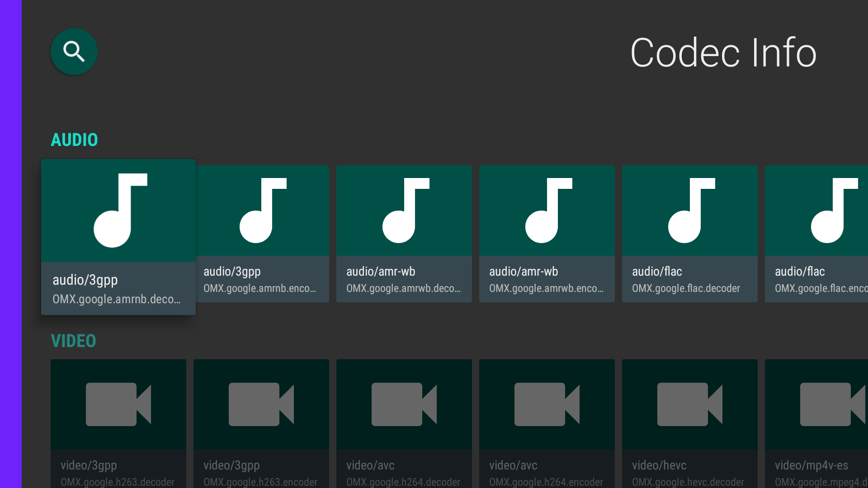Click music note icon of flac decoder card
Viewport: 868px width, 488px height.
tap(692, 211)
